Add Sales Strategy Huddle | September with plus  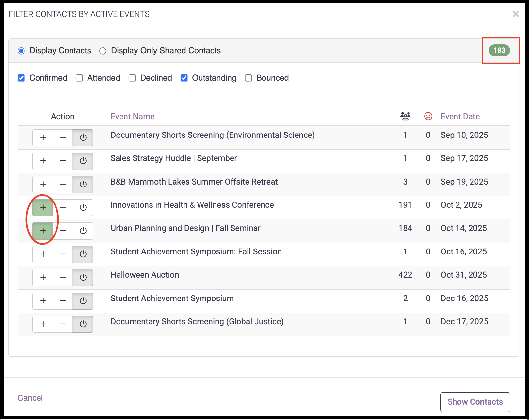click(x=43, y=161)
